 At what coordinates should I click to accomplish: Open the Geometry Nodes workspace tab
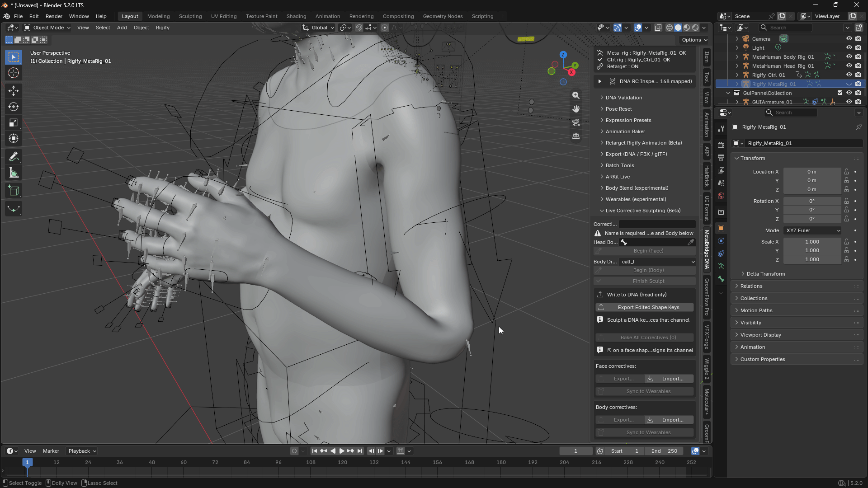tap(443, 16)
